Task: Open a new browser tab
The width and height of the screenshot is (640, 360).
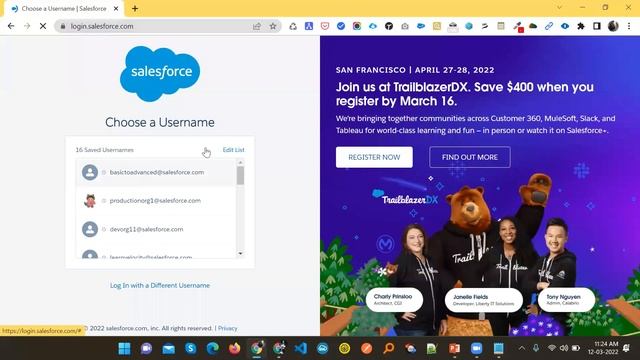Action: (135, 9)
